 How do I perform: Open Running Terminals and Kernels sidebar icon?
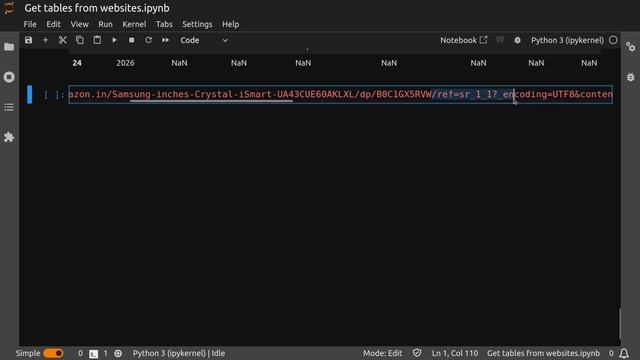coord(9,77)
